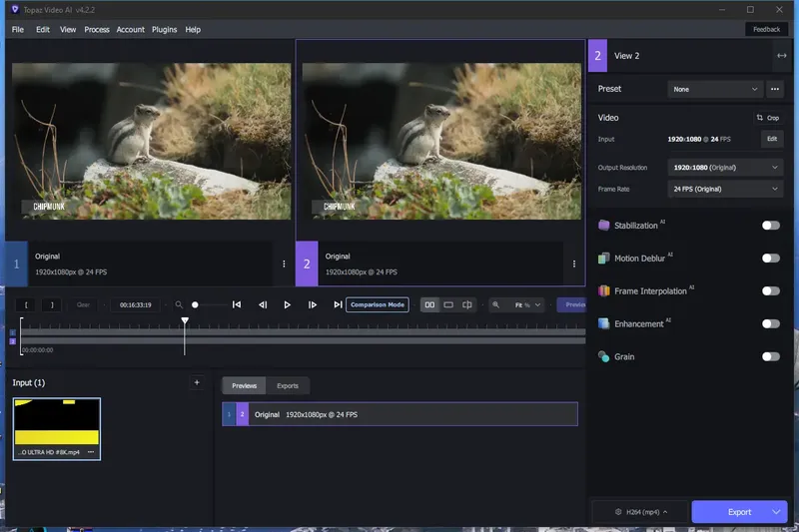Open the Frame Rate dropdown

pyautogui.click(x=725, y=189)
